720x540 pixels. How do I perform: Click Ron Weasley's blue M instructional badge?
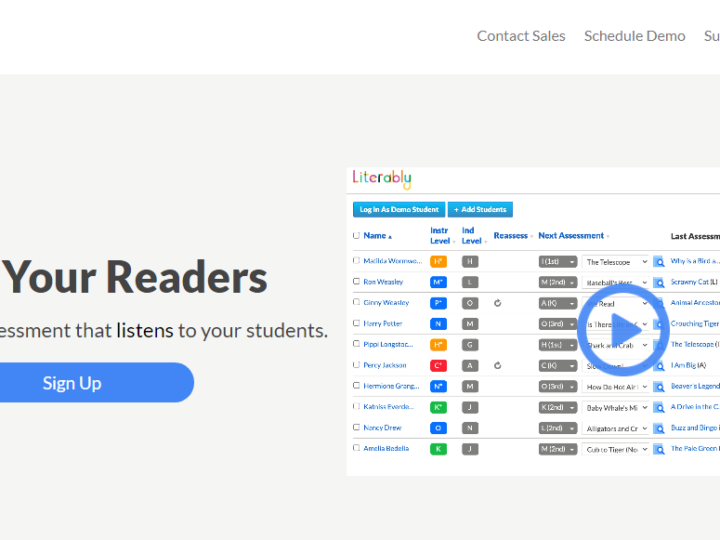[438, 282]
